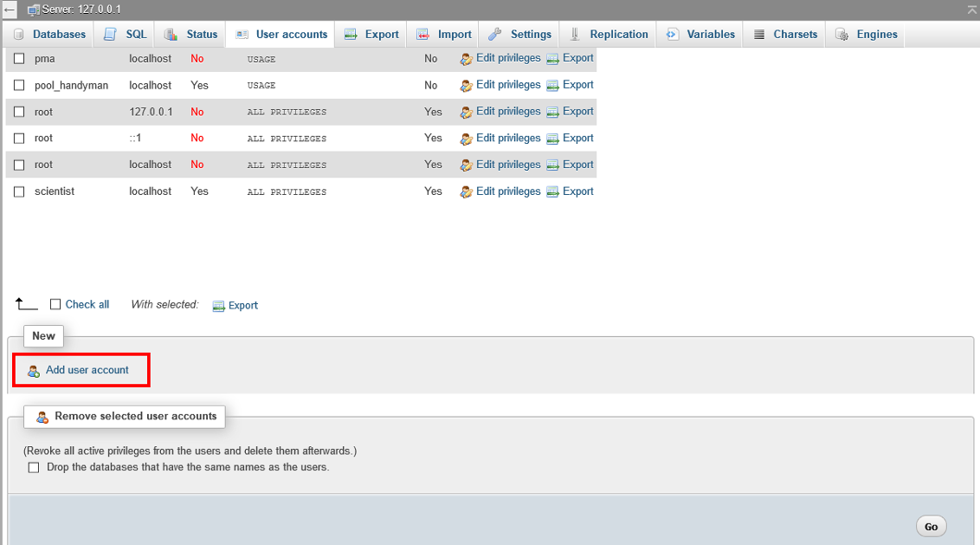This screenshot has height=545, width=980.
Task: Collapse the top panel using the corner arrow
Action: click(x=972, y=10)
